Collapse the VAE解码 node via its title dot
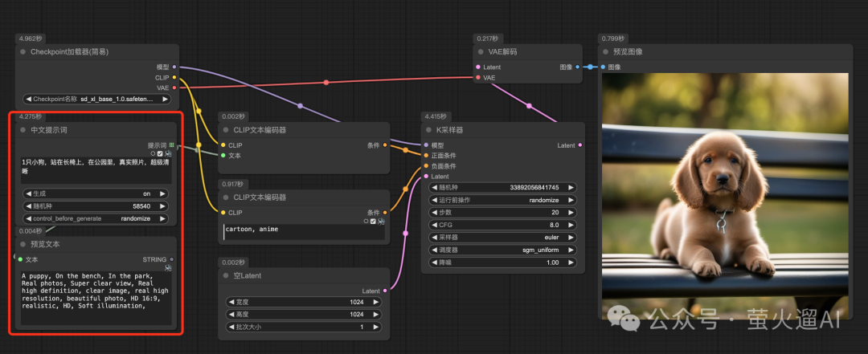This screenshot has width=868, height=354. (481, 51)
